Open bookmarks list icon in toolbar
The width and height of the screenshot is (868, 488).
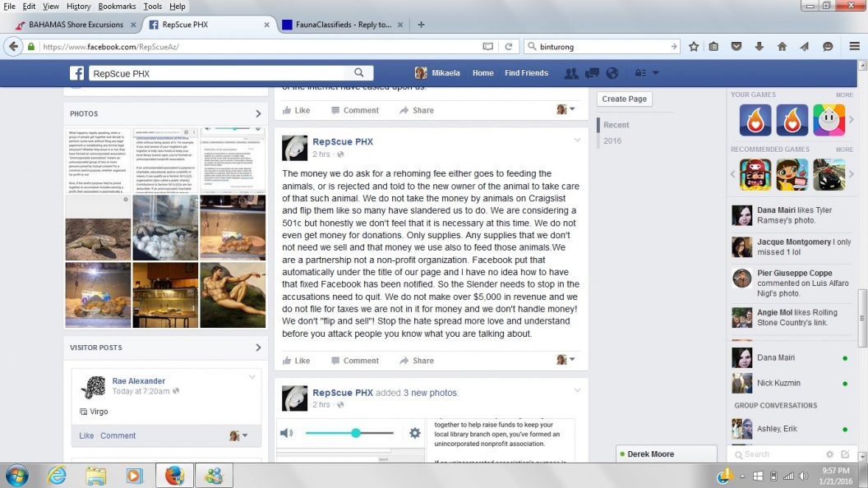point(713,47)
